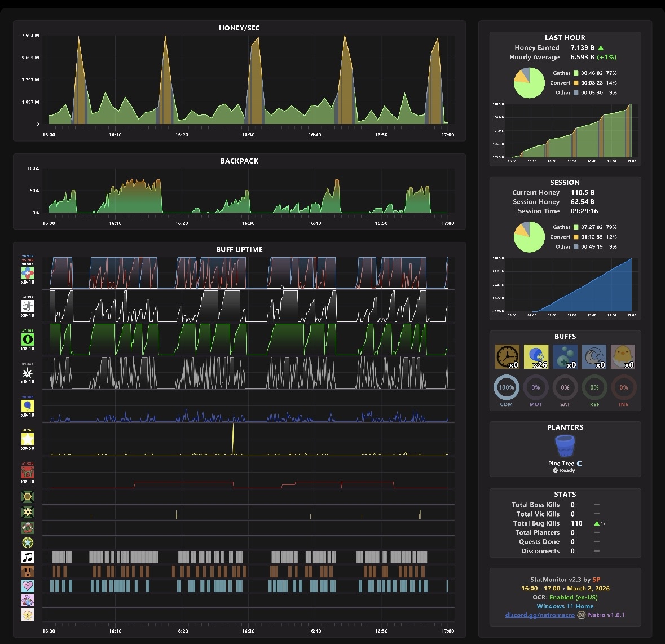665x644 pixels.
Task: Open the discord.gg/natromacro link
Action: (x=539, y=615)
